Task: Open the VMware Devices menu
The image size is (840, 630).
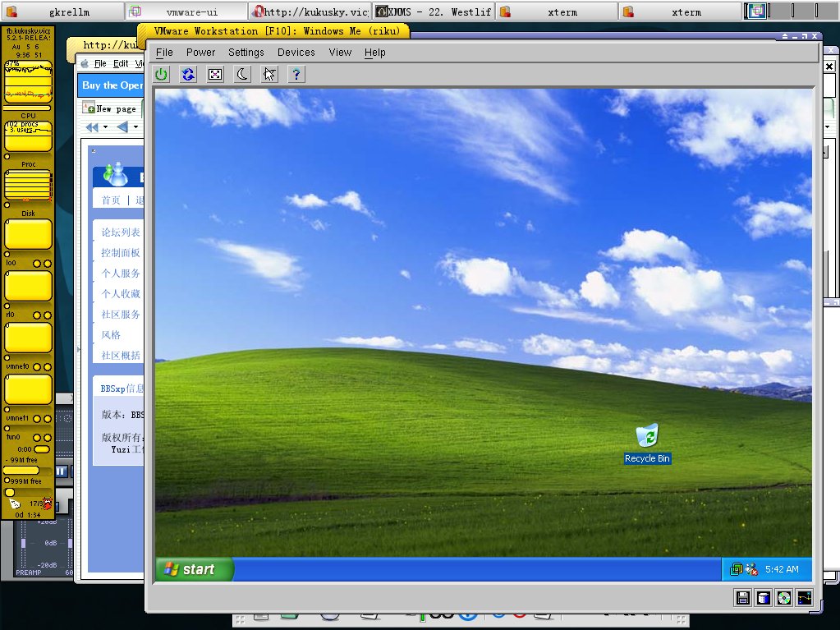Action: (x=296, y=53)
